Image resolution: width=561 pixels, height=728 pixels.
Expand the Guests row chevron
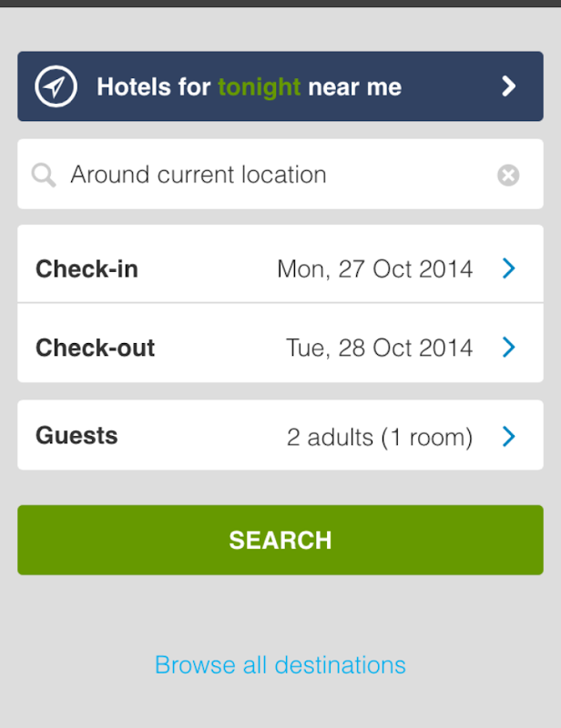508,438
